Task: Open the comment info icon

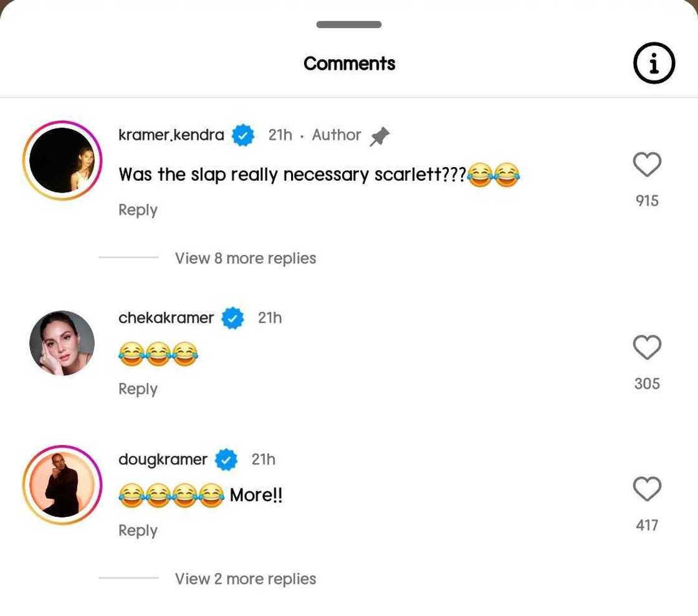Action: [x=654, y=62]
